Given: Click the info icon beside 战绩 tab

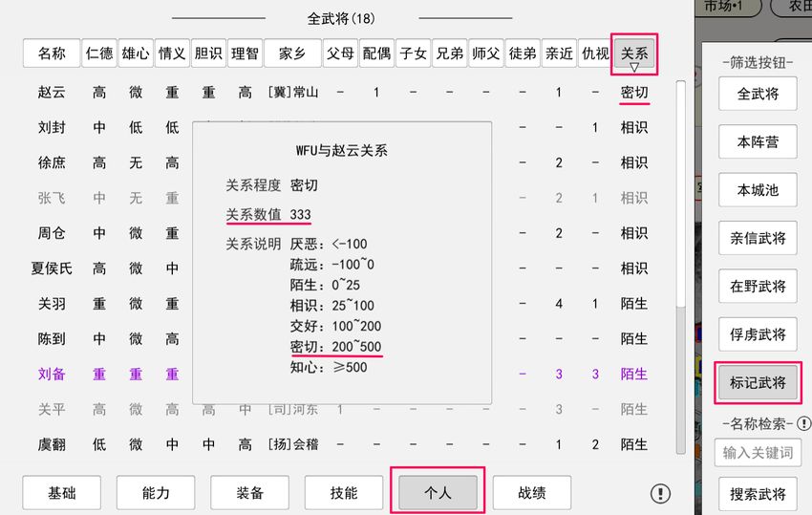Looking at the screenshot, I should point(660,493).
